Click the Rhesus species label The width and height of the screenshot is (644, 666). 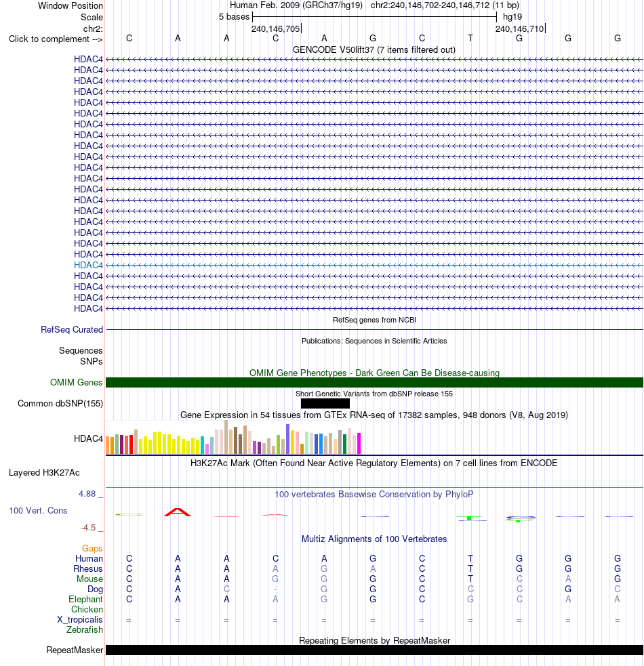[88, 568]
